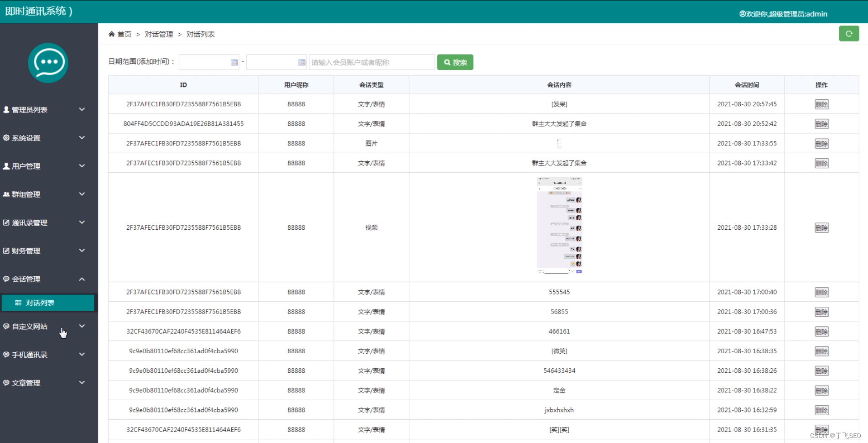The image size is (868, 443).
Task: Click 对话管理 breadcrumb link
Action: (x=159, y=34)
